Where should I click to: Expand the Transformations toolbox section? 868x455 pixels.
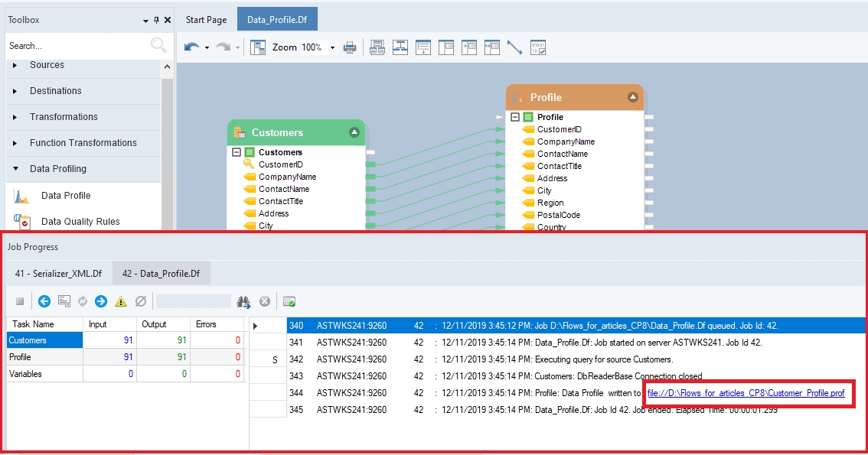point(15,117)
